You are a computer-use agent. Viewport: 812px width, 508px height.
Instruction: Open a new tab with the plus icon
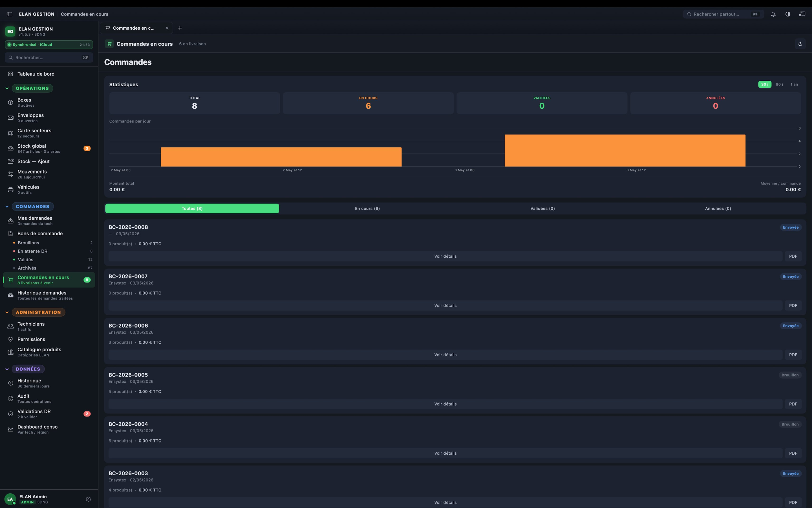(180, 28)
